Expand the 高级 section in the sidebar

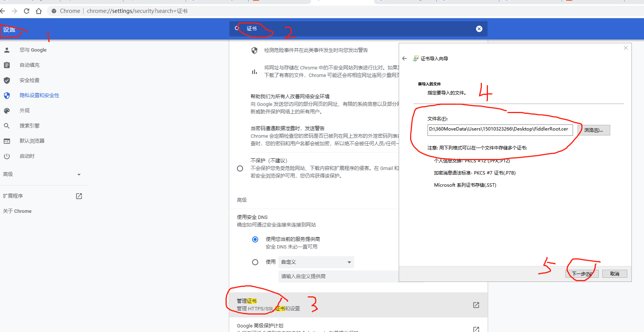pyautogui.click(x=42, y=174)
